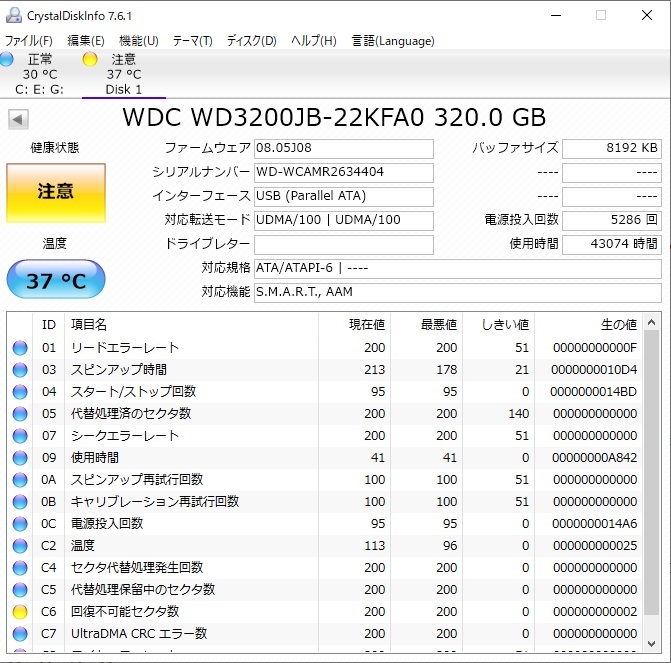The width and height of the screenshot is (671, 663).
Task: Click status circle for 0C 電源投入回数
Action: click(20, 524)
